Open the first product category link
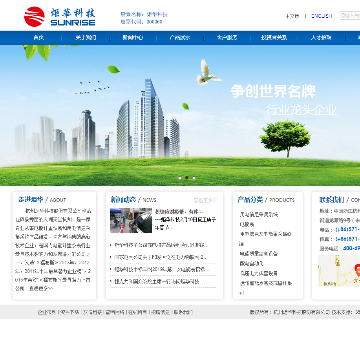 point(259,214)
